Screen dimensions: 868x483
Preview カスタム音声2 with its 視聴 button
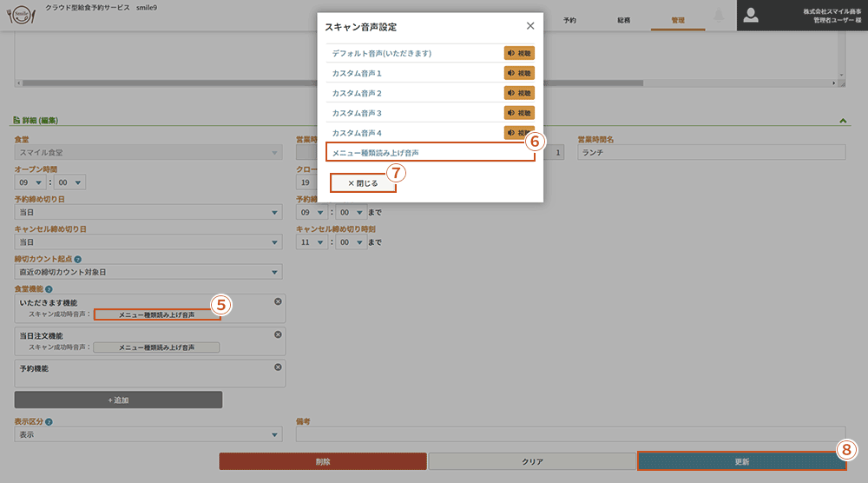pyautogui.click(x=519, y=93)
